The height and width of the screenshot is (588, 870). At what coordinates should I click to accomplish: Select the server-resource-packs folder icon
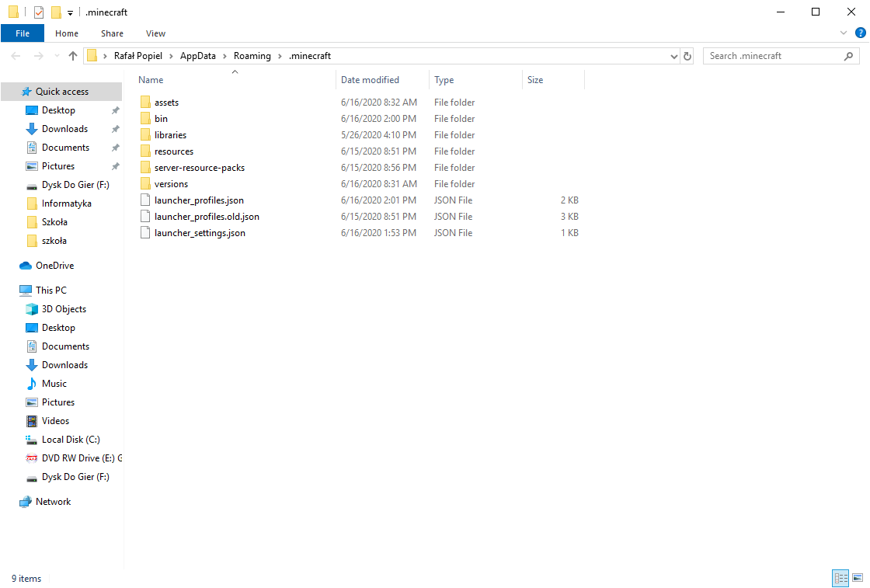coord(145,168)
